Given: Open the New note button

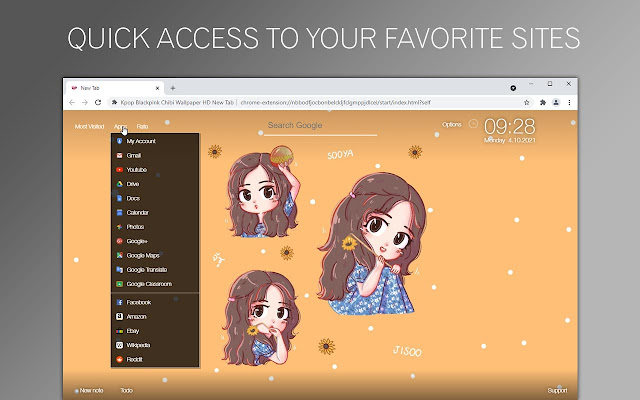Looking at the screenshot, I should tap(89, 391).
